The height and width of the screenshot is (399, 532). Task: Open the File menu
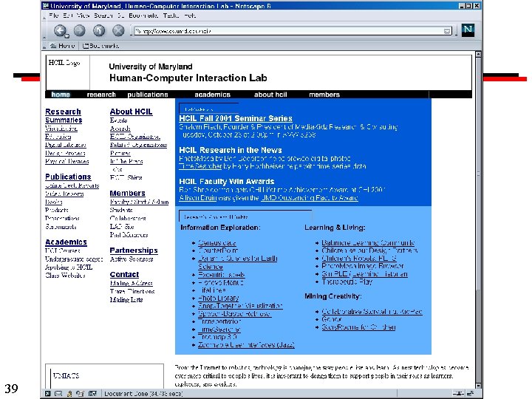[53, 16]
